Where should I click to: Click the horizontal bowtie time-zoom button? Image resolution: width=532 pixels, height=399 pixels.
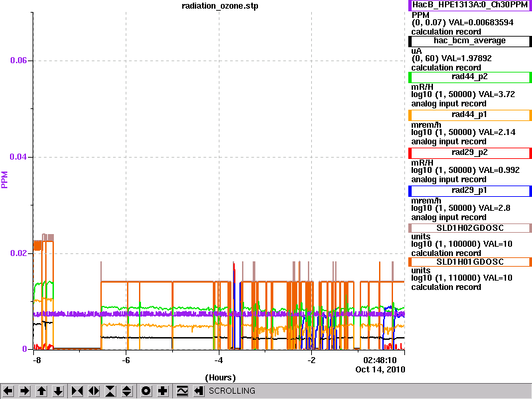[77, 391]
